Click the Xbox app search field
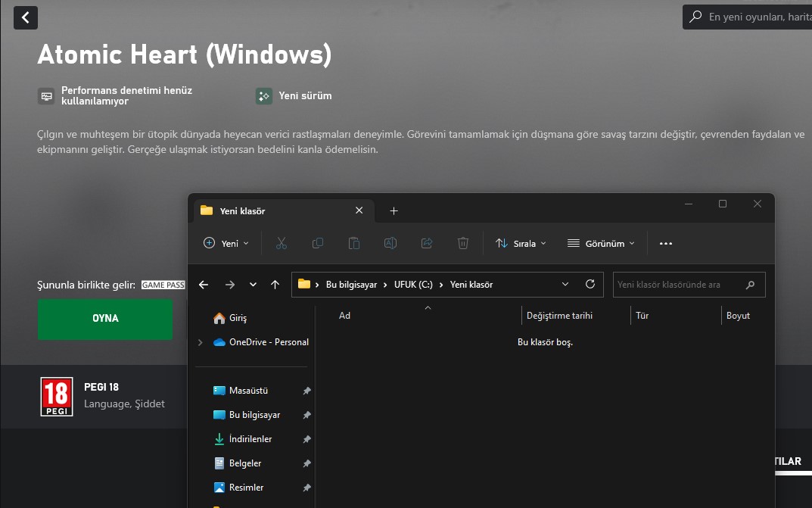Image resolution: width=812 pixels, height=508 pixels. [x=747, y=17]
